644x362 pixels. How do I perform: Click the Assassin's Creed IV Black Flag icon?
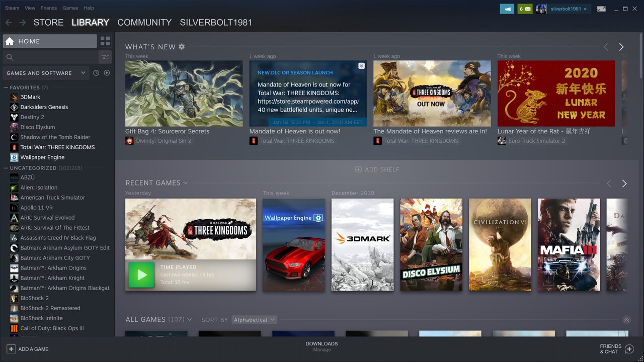[14, 238]
